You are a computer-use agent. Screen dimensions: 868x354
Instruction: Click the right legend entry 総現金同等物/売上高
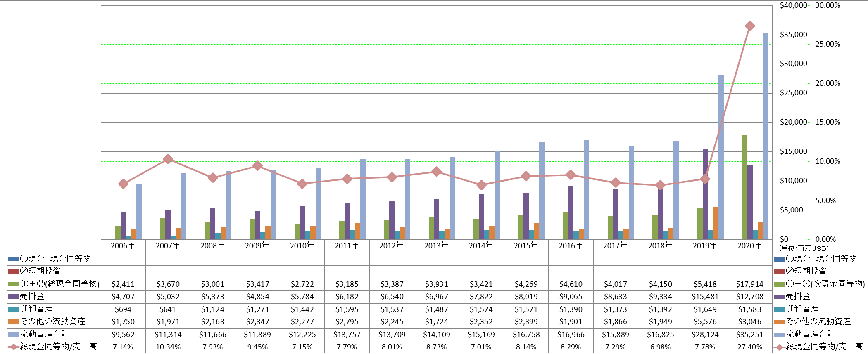819,347
